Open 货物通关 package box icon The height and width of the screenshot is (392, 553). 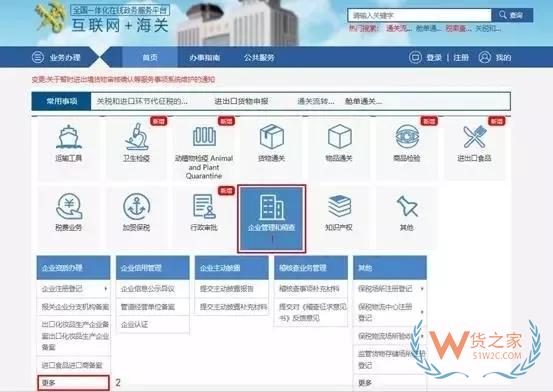pyautogui.click(x=272, y=137)
